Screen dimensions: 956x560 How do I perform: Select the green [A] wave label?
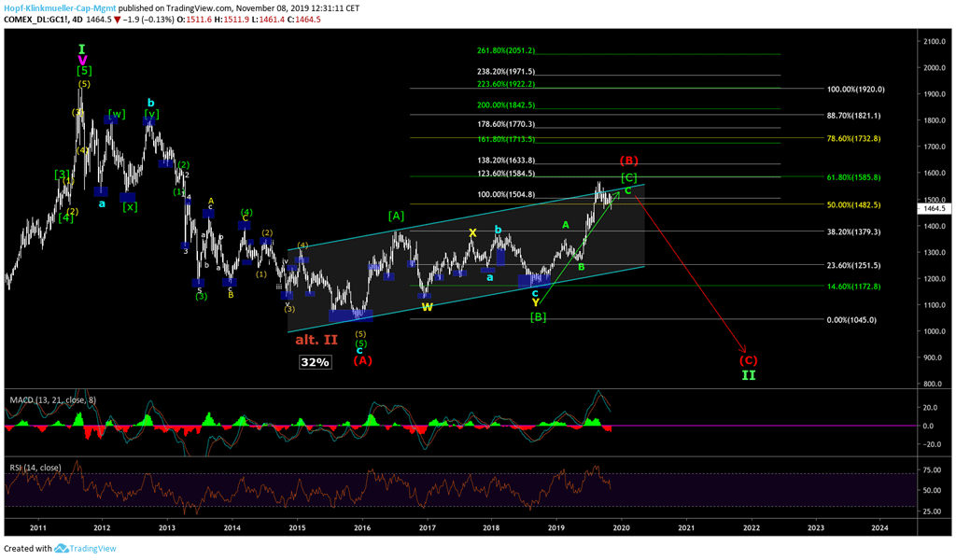coord(396,216)
